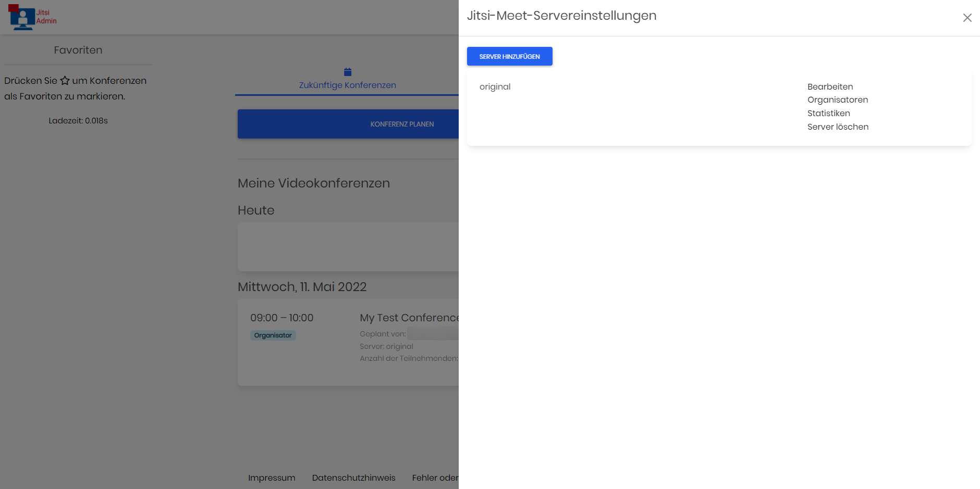Image resolution: width=980 pixels, height=489 pixels.
Task: Click the Konferenz planen button
Action: (x=348, y=124)
